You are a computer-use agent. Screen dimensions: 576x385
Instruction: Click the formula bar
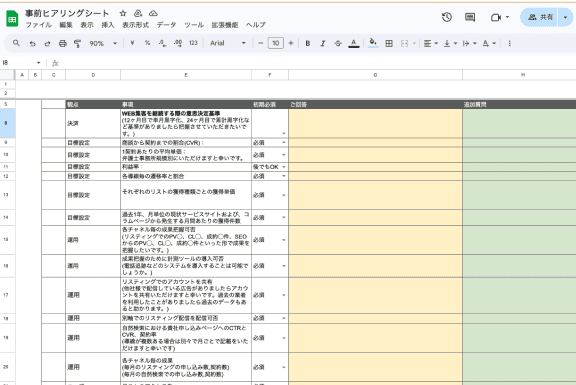316,63
